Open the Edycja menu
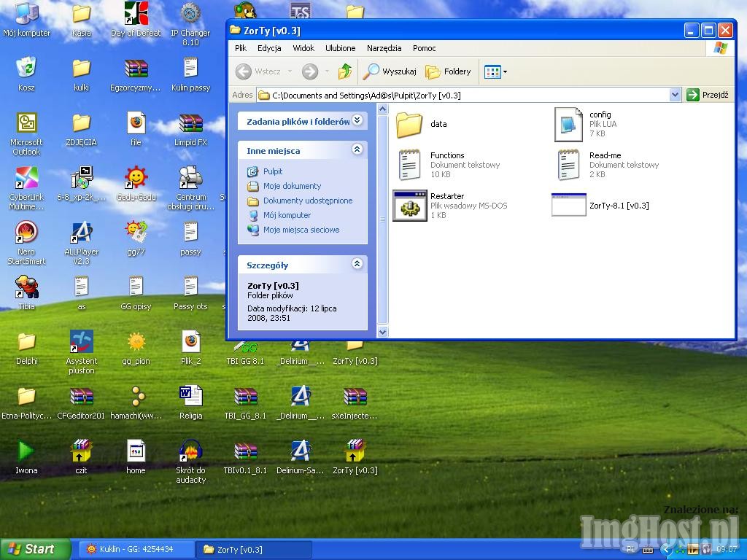747x560 pixels. coord(269,48)
